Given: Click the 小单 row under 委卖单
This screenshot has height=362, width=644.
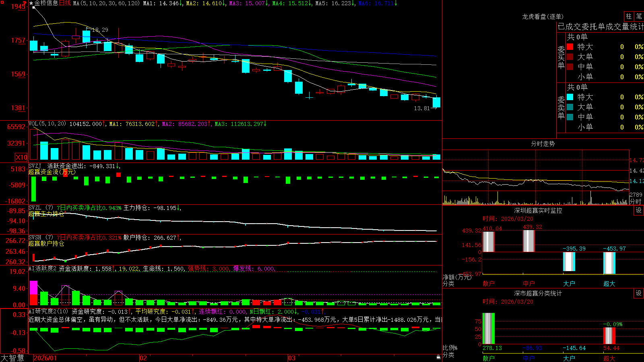Looking at the screenshot, I should point(605,127).
